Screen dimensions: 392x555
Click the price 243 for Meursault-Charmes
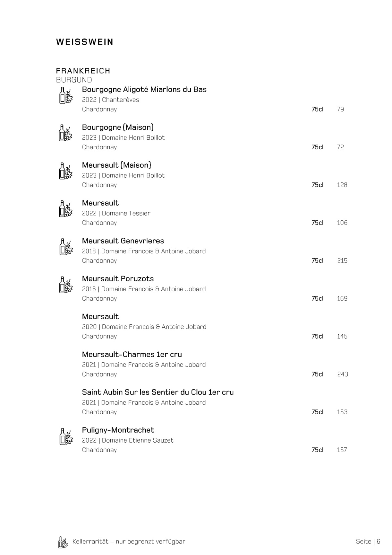click(x=342, y=374)
